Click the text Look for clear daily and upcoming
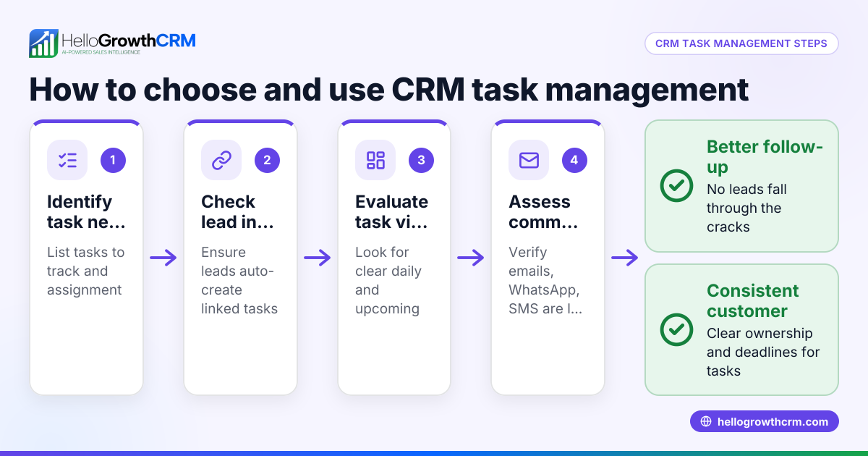The image size is (868, 456). pyautogui.click(x=388, y=281)
